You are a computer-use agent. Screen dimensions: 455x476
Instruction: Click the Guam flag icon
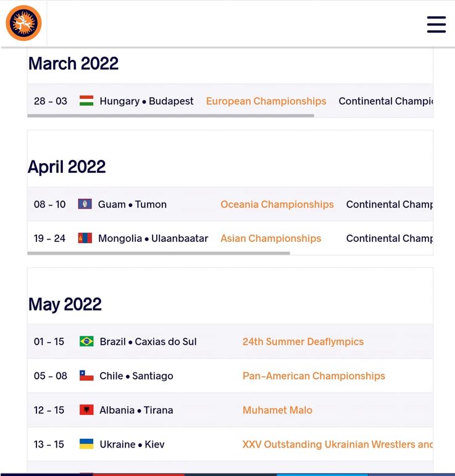pos(85,204)
